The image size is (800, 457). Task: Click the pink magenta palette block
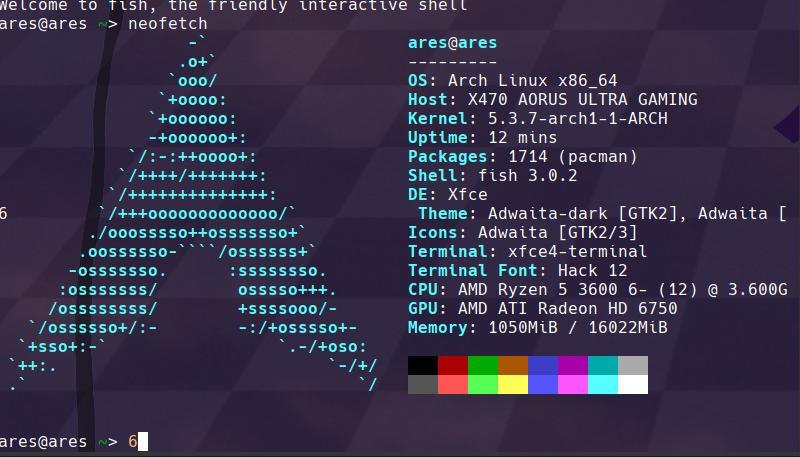[573, 385]
